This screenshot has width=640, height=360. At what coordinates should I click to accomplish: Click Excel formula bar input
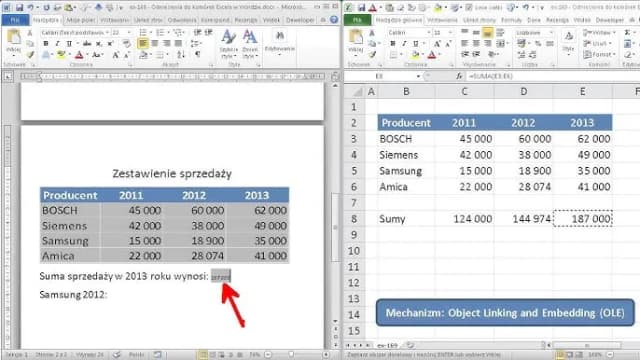coord(552,76)
